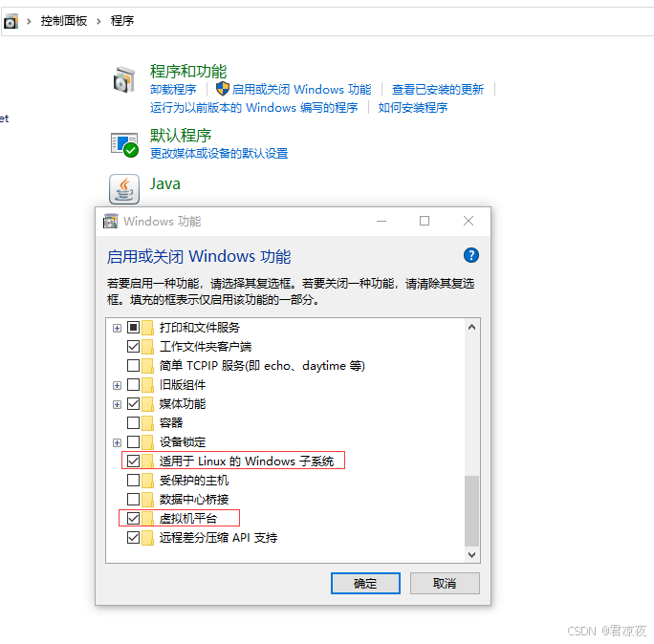Click 程序 in the breadcrumb path
This screenshot has height=644, width=654.
(122, 20)
